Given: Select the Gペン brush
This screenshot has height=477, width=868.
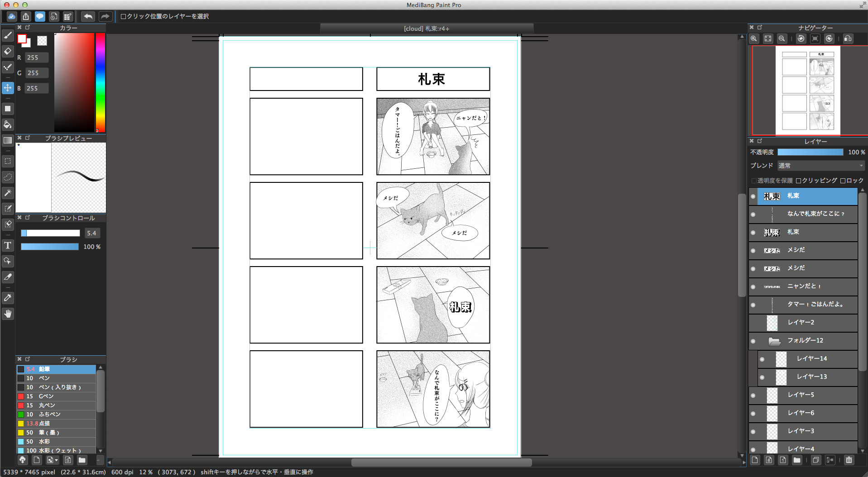Looking at the screenshot, I should click(56, 396).
